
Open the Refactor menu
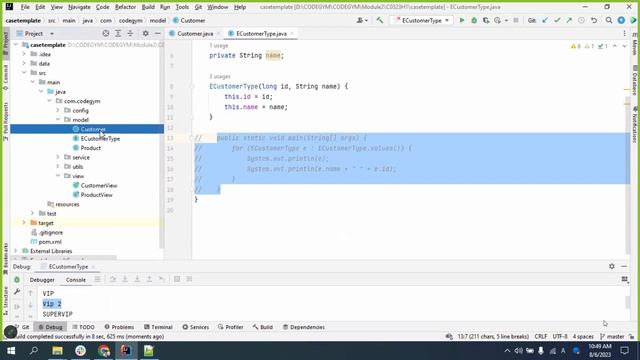(125, 7)
